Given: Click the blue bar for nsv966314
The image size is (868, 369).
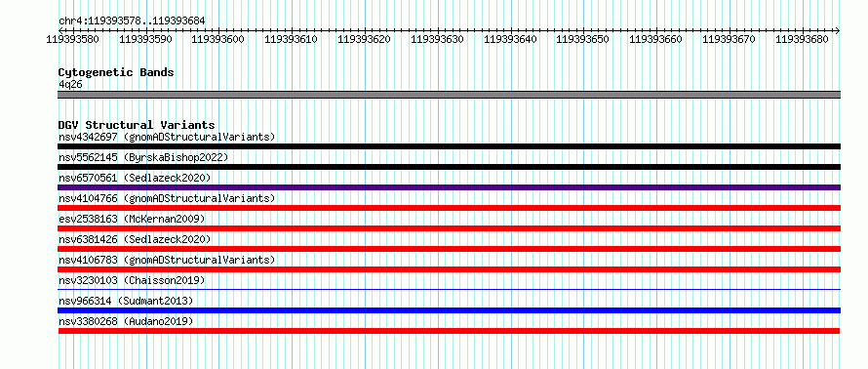Looking at the screenshot, I should [449, 310].
